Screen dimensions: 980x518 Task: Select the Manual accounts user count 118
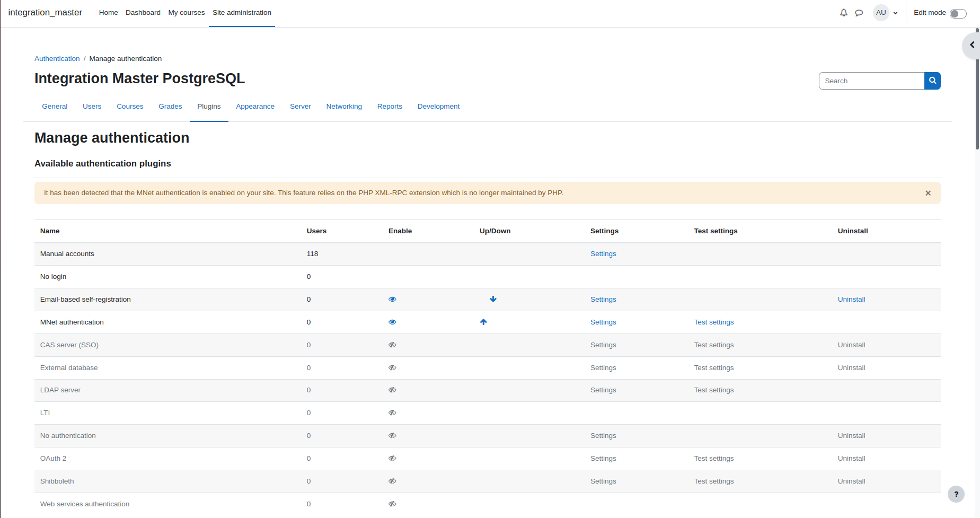[312, 254]
